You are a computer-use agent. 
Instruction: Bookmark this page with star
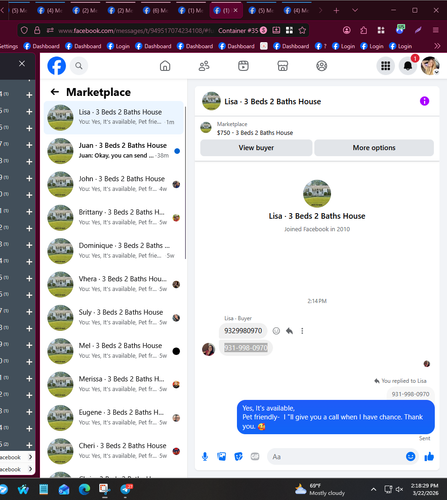click(302, 31)
